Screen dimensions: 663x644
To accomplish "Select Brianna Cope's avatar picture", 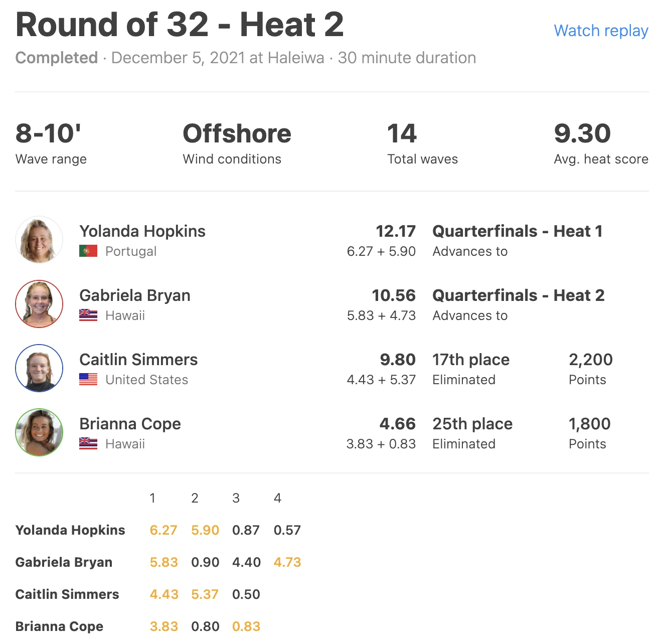I will [39, 432].
